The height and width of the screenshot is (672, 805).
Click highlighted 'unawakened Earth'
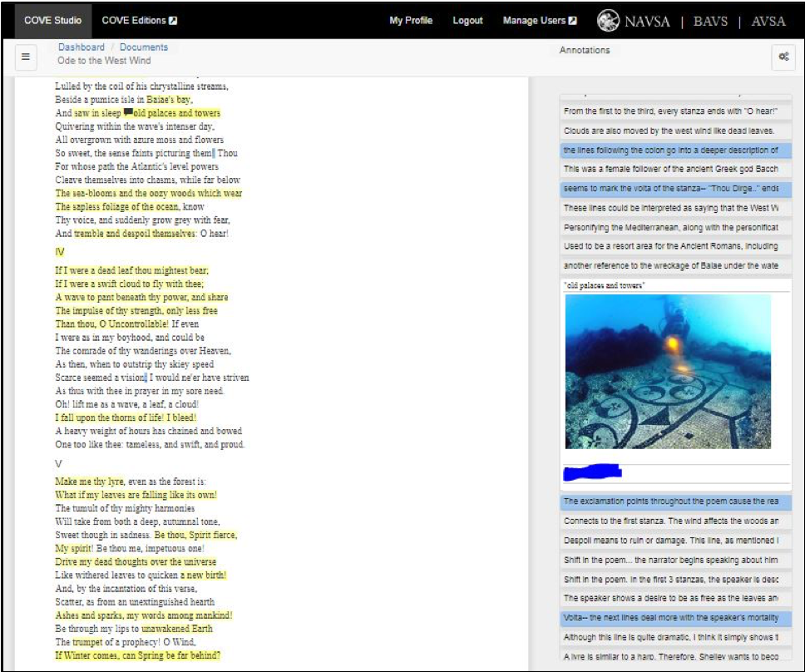click(177, 629)
